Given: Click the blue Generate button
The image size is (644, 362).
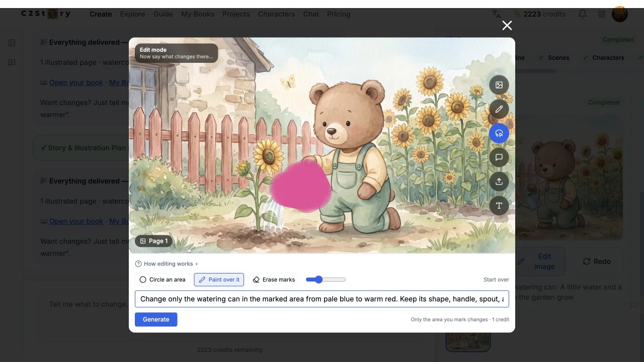Looking at the screenshot, I should (156, 319).
